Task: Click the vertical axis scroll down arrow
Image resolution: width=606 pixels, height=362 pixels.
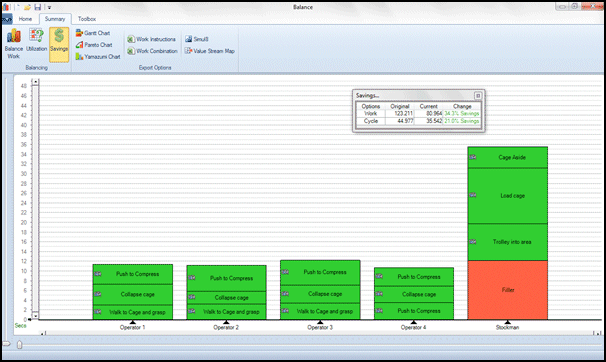Action: coord(35,316)
